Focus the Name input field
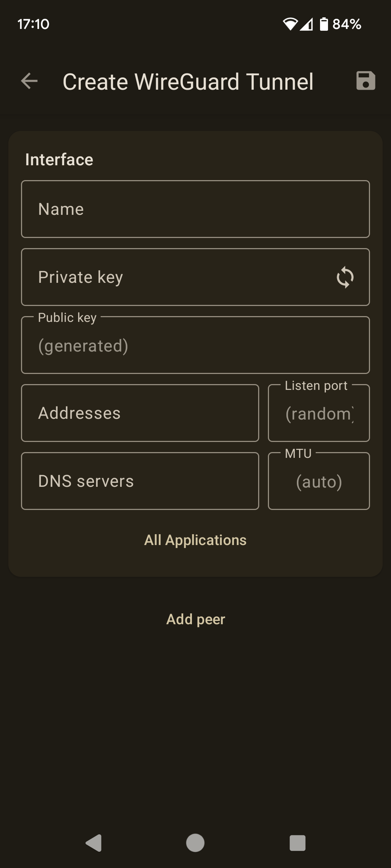Image resolution: width=391 pixels, height=868 pixels. pyautogui.click(x=195, y=209)
